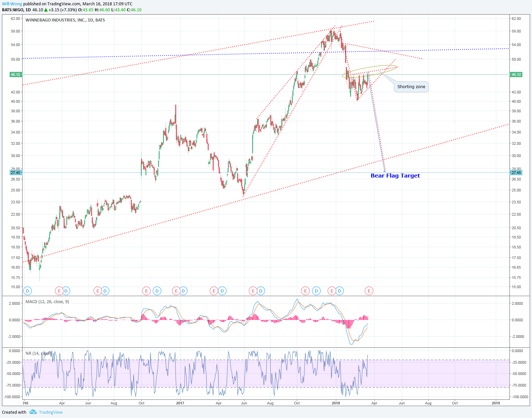532x418 pixels.
Task: Click the 27.45 target price tag on right axis
Action: click(516, 173)
